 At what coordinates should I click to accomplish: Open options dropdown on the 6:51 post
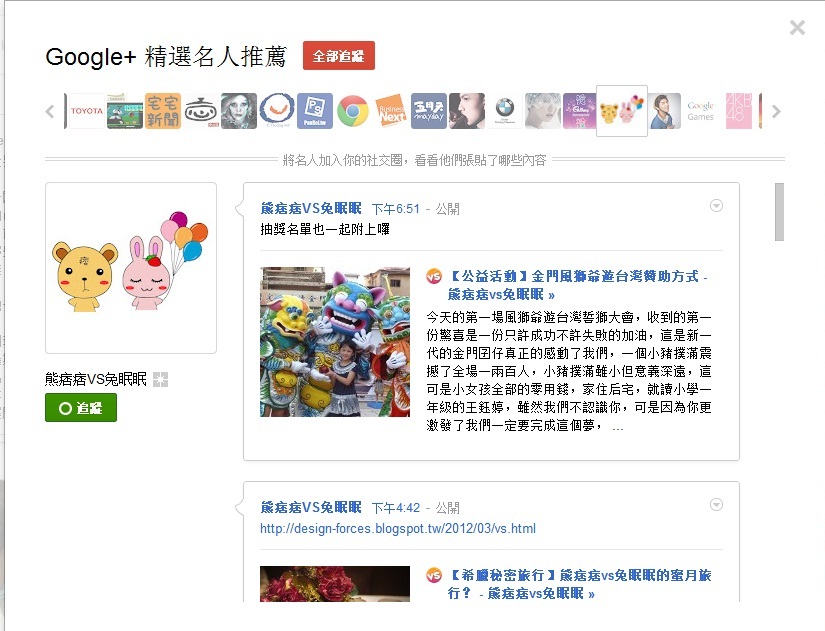click(x=716, y=206)
